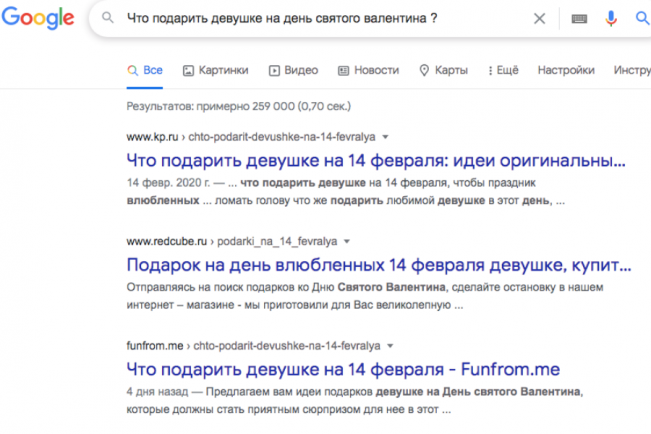
Task: Open result 'Что подарить девушке на 14 февраля - Funfrom.me'
Action: point(343,369)
